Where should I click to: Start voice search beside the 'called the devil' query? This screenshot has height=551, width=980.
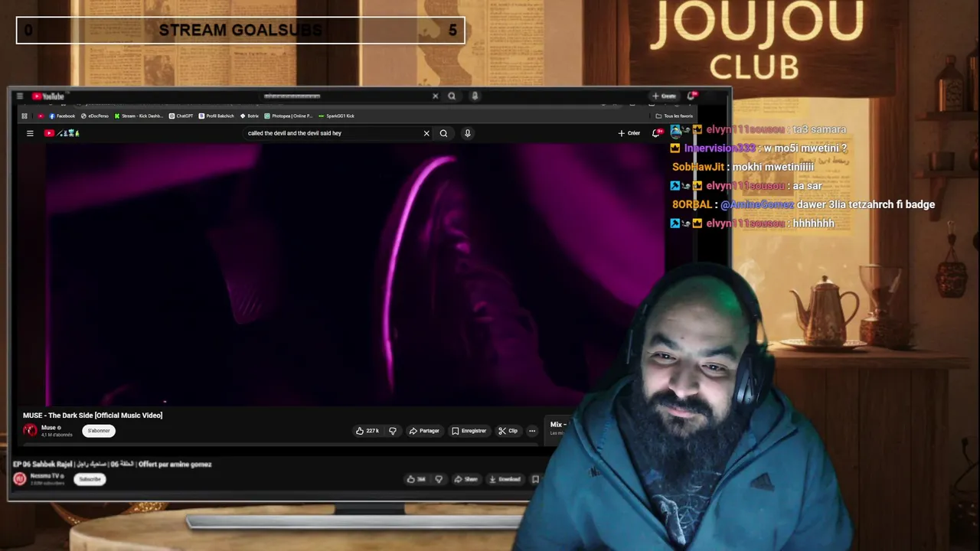tap(467, 133)
